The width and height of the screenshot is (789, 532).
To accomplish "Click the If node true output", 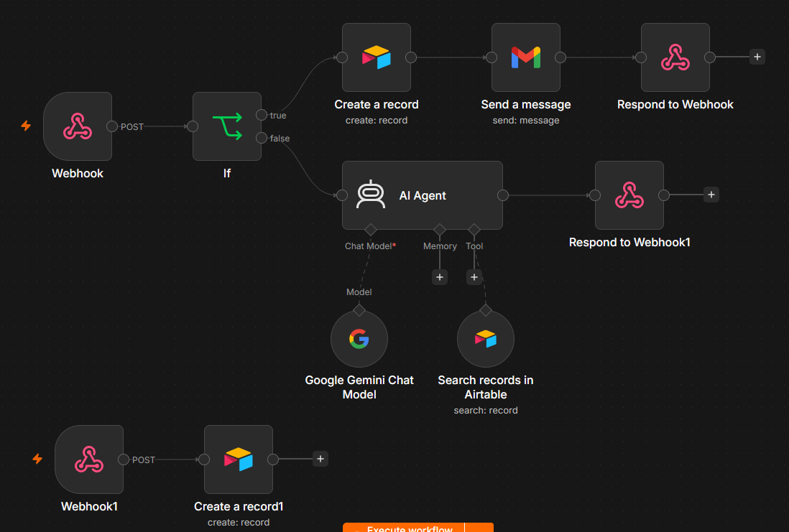I will coord(261,115).
